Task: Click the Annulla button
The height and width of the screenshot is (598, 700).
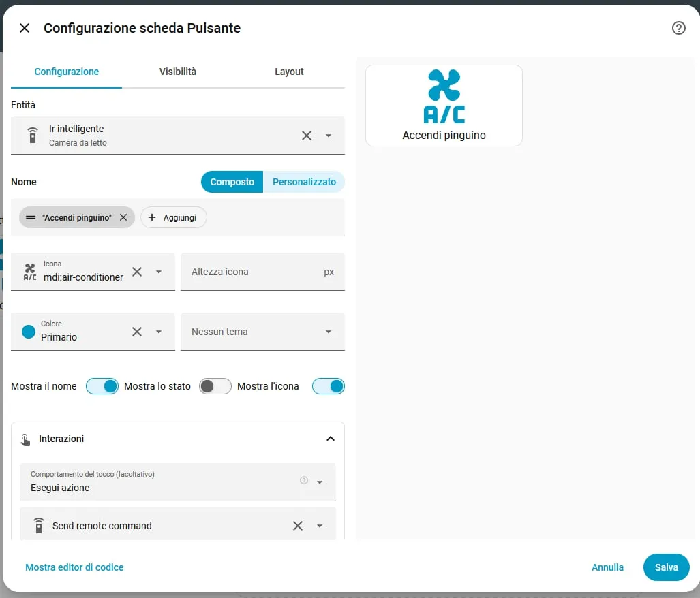Action: (x=607, y=567)
